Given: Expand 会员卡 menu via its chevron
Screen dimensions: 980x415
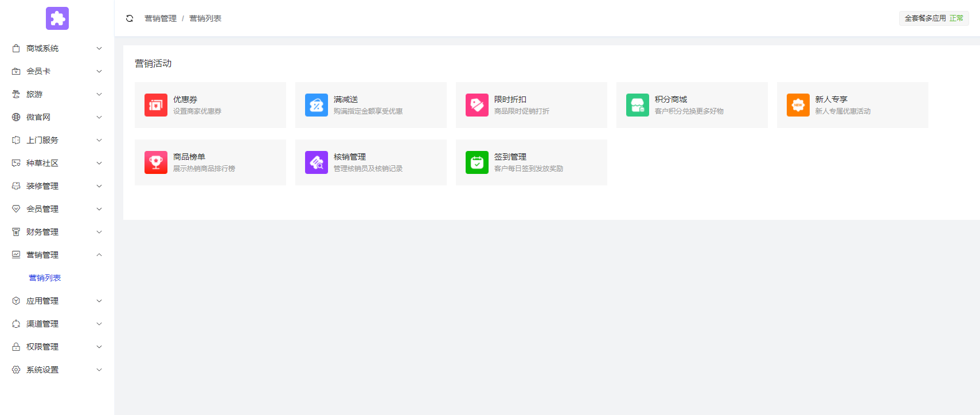Looking at the screenshot, I should pos(99,71).
